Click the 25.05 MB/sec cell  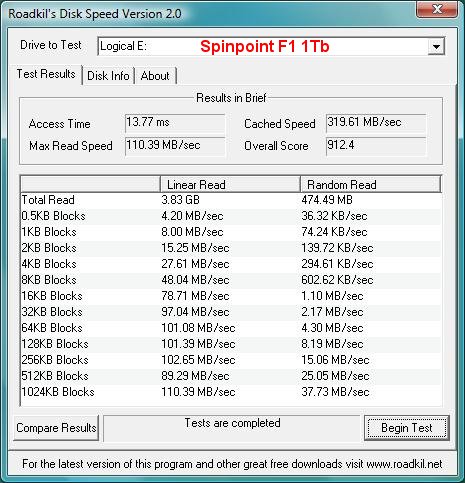click(335, 376)
